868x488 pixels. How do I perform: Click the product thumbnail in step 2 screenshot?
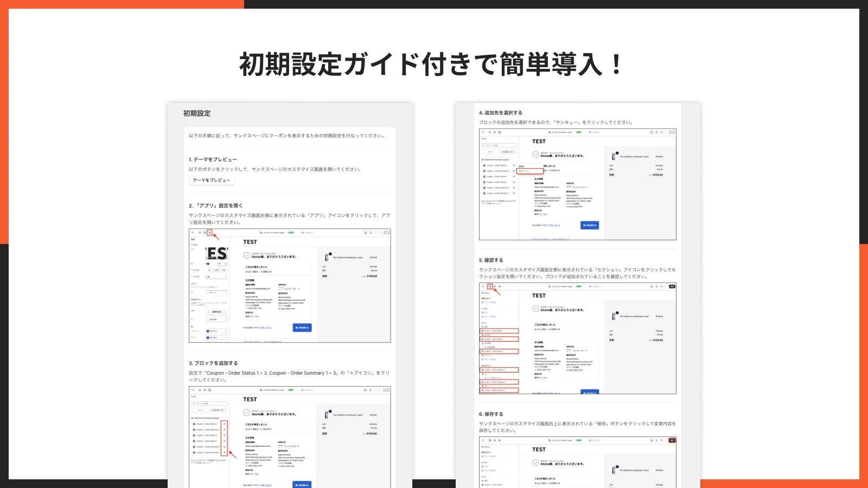point(327,258)
